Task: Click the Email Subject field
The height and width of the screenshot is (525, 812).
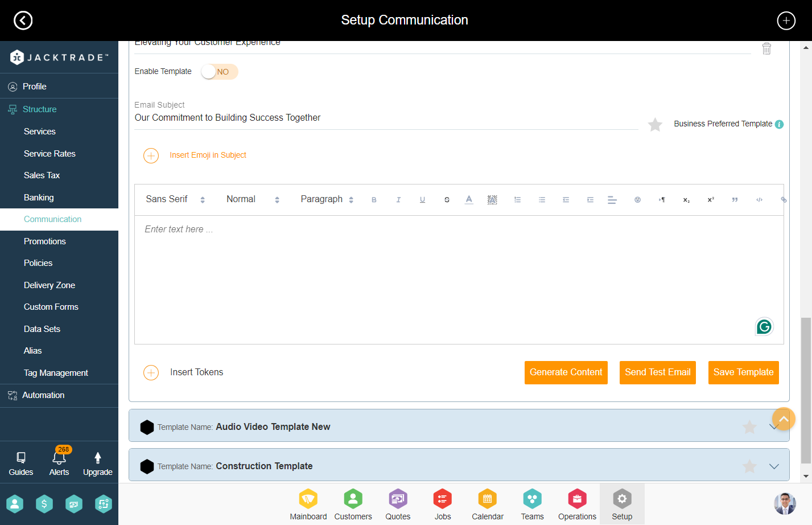Action: [386, 118]
